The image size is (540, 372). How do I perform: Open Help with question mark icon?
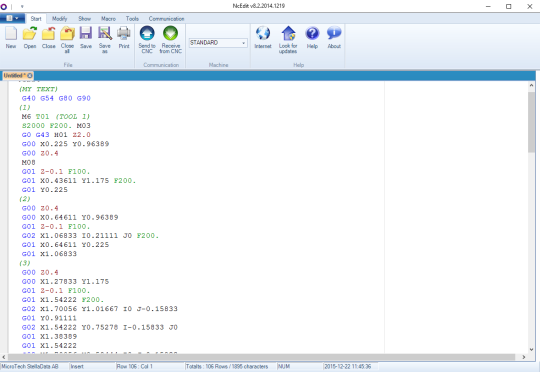pos(312,37)
